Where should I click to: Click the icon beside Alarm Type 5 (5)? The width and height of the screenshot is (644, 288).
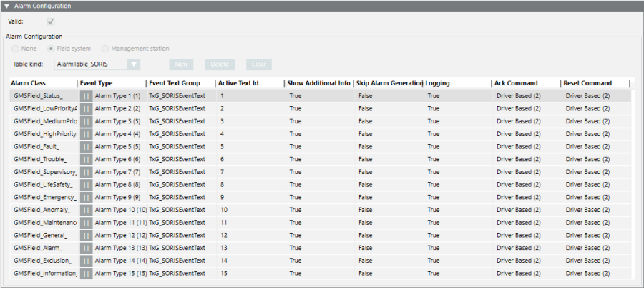pyautogui.click(x=86, y=146)
